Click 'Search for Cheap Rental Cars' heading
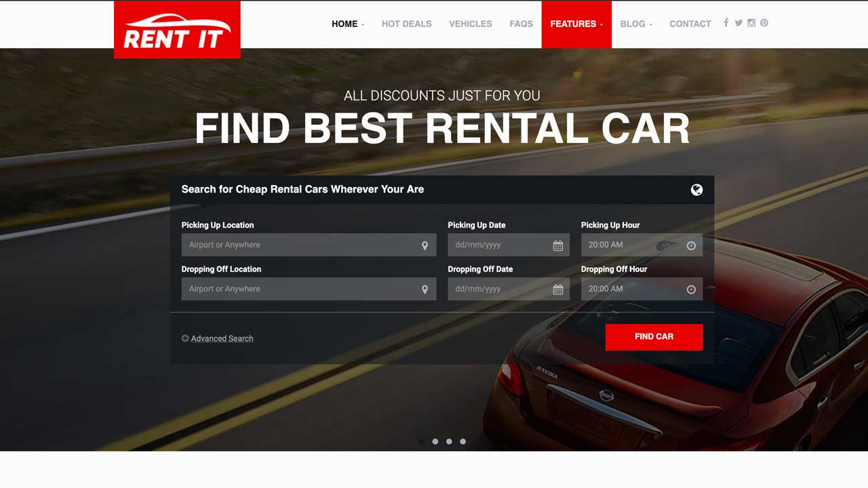This screenshot has width=868, height=488. [x=302, y=189]
